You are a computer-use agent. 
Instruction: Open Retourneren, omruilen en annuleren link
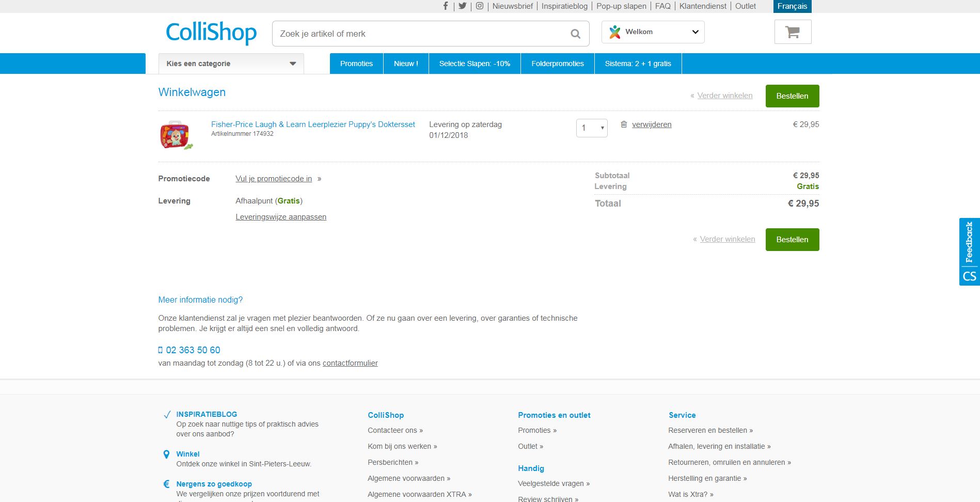pyautogui.click(x=730, y=462)
